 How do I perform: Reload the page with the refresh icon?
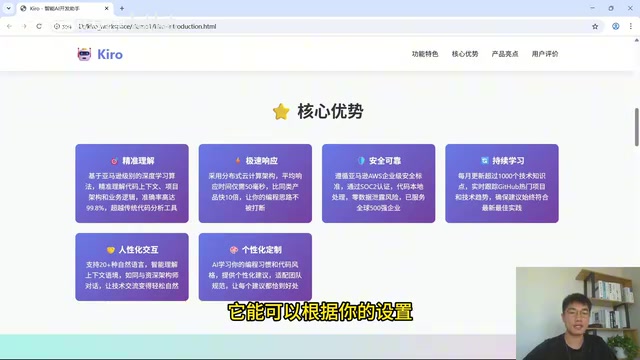click(x=39, y=26)
